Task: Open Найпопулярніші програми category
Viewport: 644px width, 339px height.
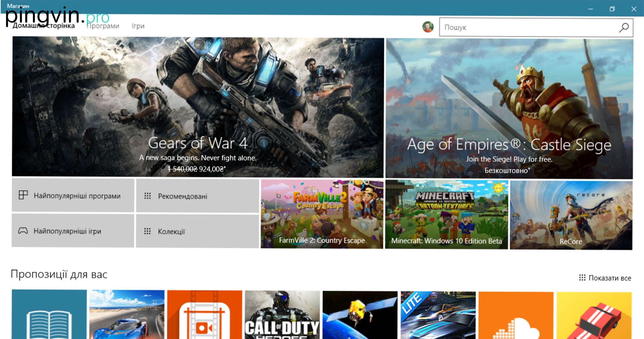Action: (x=73, y=196)
